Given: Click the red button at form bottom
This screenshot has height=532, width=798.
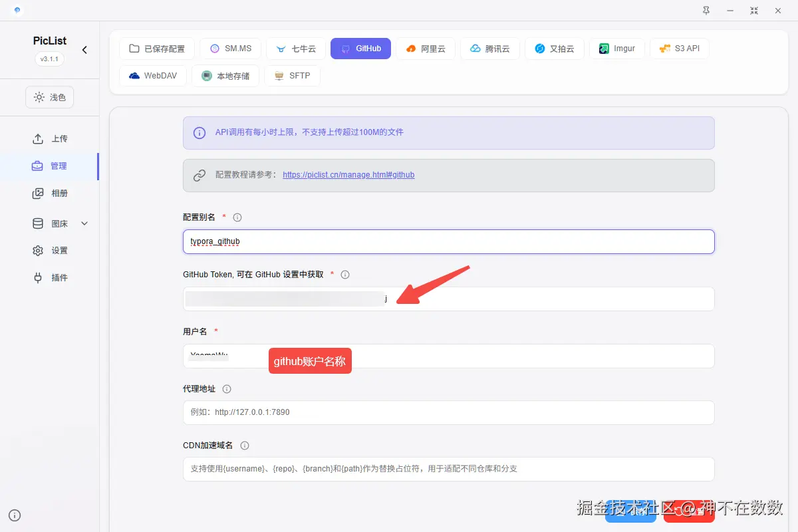Looking at the screenshot, I should pyautogui.click(x=689, y=511).
